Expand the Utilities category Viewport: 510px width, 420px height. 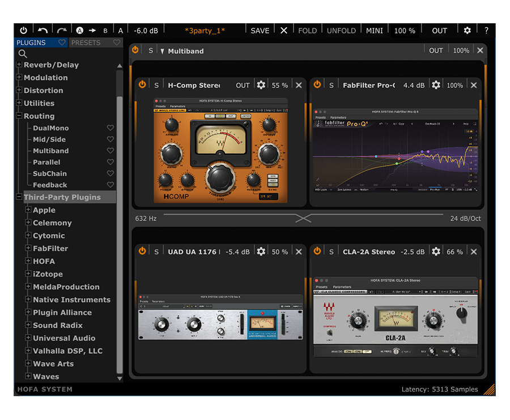(19, 103)
